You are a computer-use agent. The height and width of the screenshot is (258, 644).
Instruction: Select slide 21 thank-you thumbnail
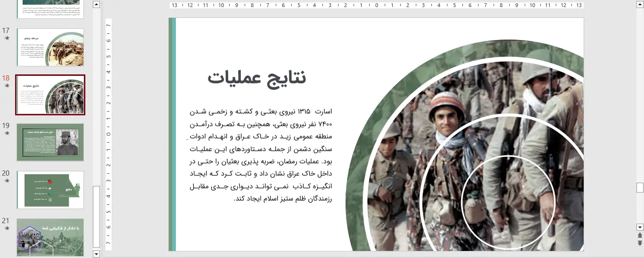[x=50, y=237]
